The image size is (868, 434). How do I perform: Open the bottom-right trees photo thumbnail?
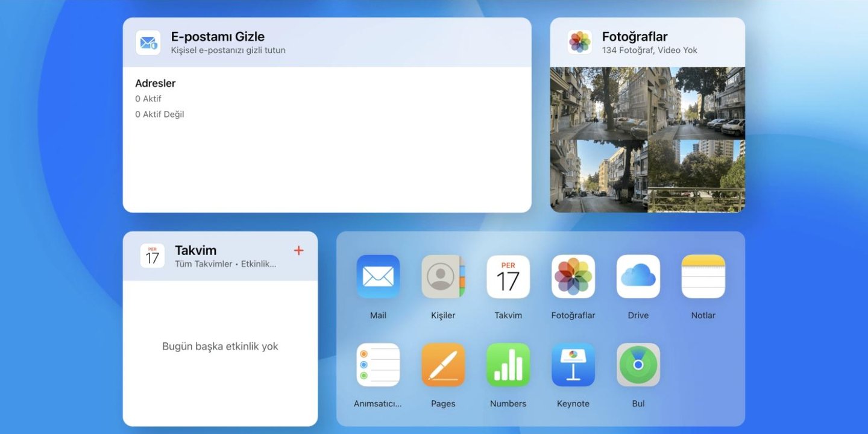pyautogui.click(x=697, y=177)
